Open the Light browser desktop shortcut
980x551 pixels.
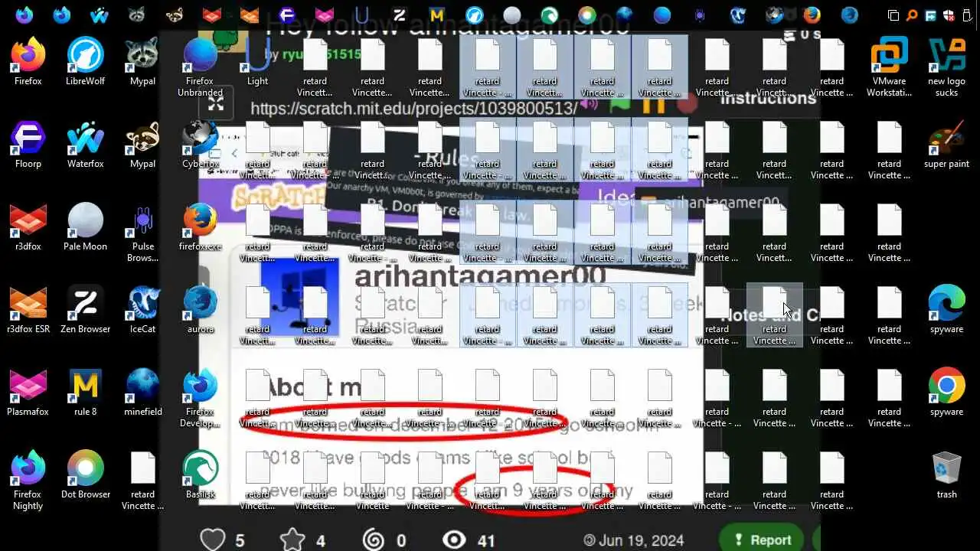(x=257, y=61)
